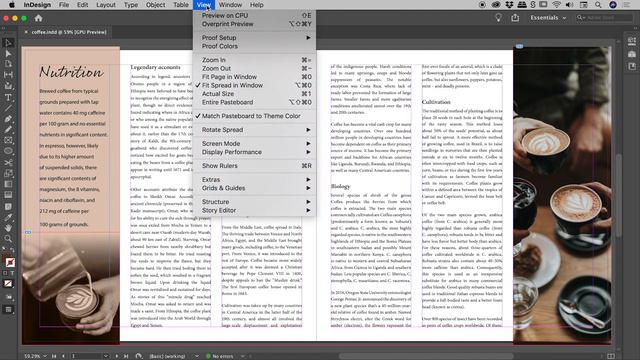Click the Adobe Stock search field

(604, 18)
